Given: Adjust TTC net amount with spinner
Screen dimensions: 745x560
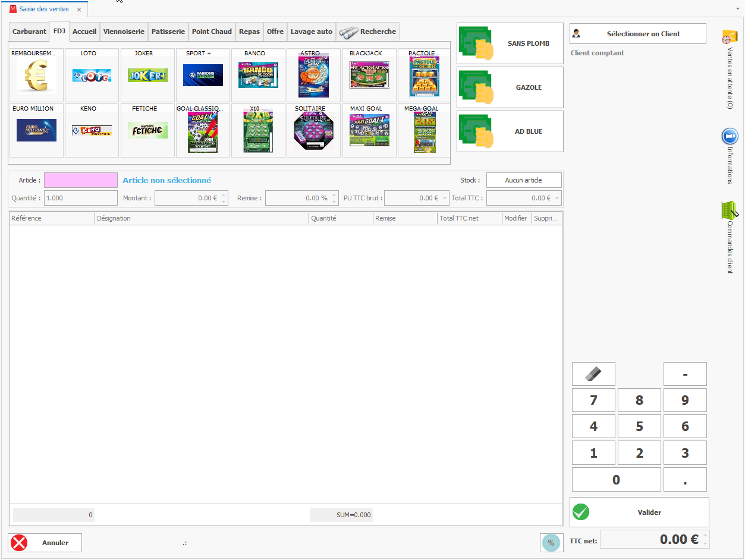Looking at the screenshot, I should (x=705, y=539).
